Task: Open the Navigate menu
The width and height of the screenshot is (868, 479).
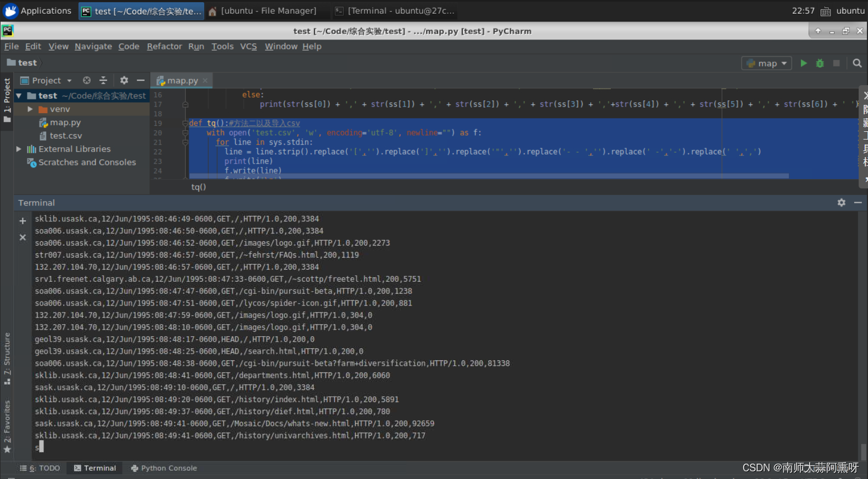Action: [93, 47]
